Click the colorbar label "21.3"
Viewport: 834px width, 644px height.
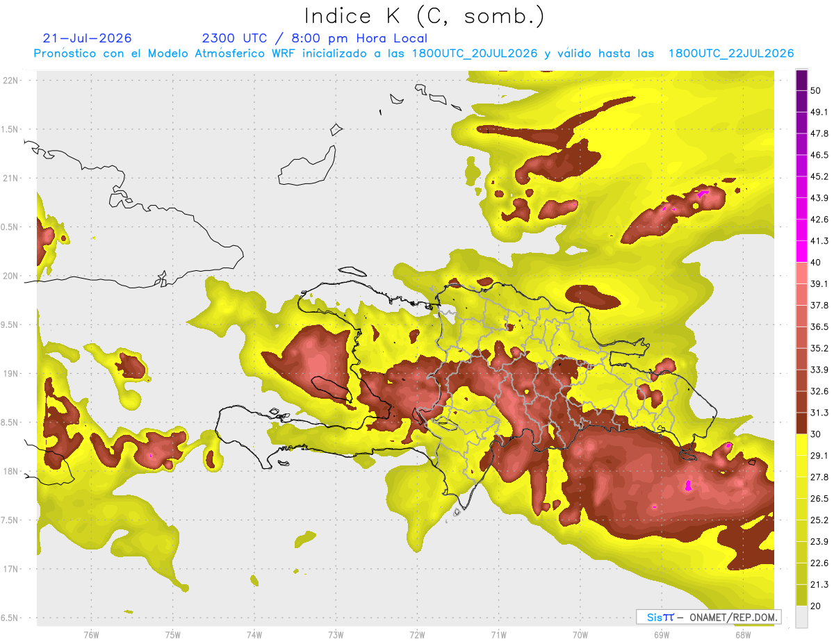tap(819, 585)
